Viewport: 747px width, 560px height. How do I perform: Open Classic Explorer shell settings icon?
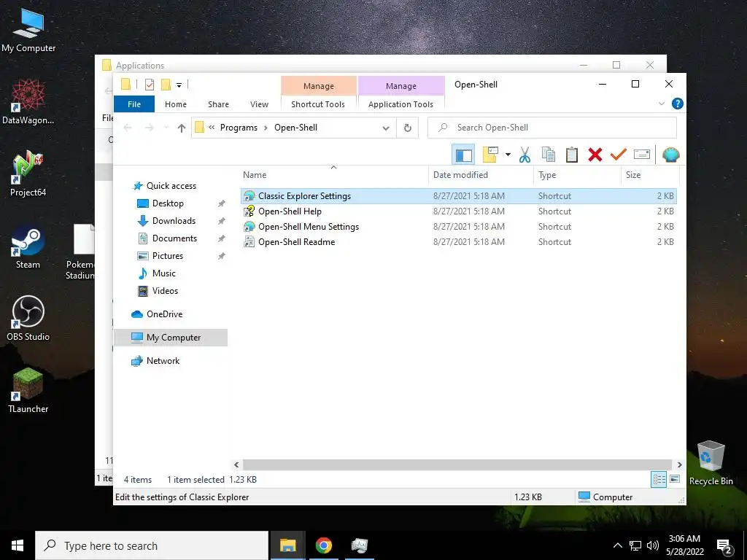click(671, 155)
